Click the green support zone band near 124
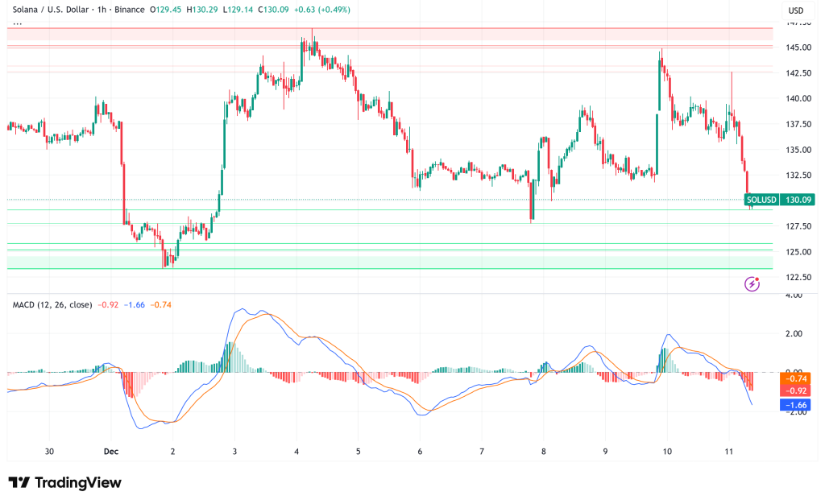Image resolution: width=825 pixels, height=504 pixels. pos(387,259)
